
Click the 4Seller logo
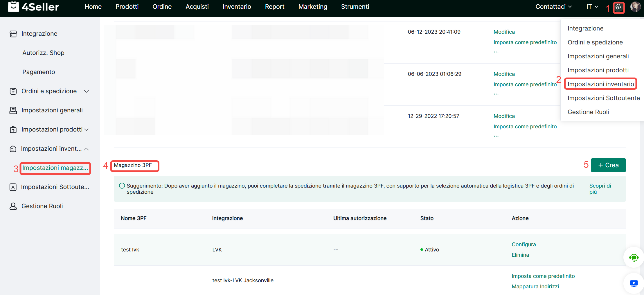pyautogui.click(x=33, y=7)
